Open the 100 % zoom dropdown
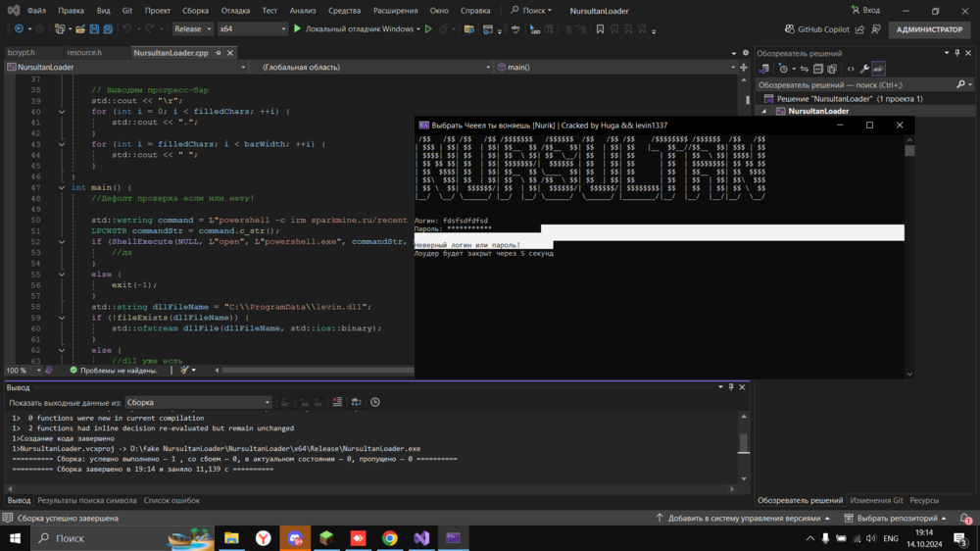The height and width of the screenshot is (551, 980). [x=24, y=371]
